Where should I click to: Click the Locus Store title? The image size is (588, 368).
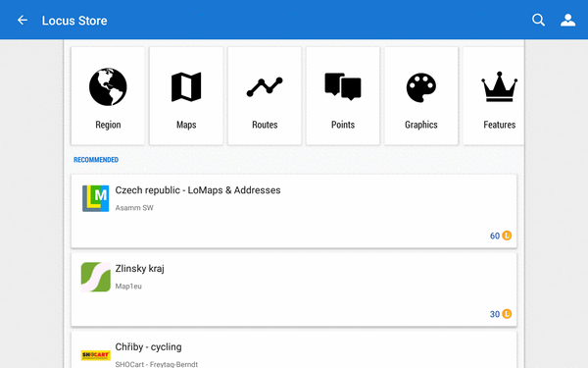(74, 21)
